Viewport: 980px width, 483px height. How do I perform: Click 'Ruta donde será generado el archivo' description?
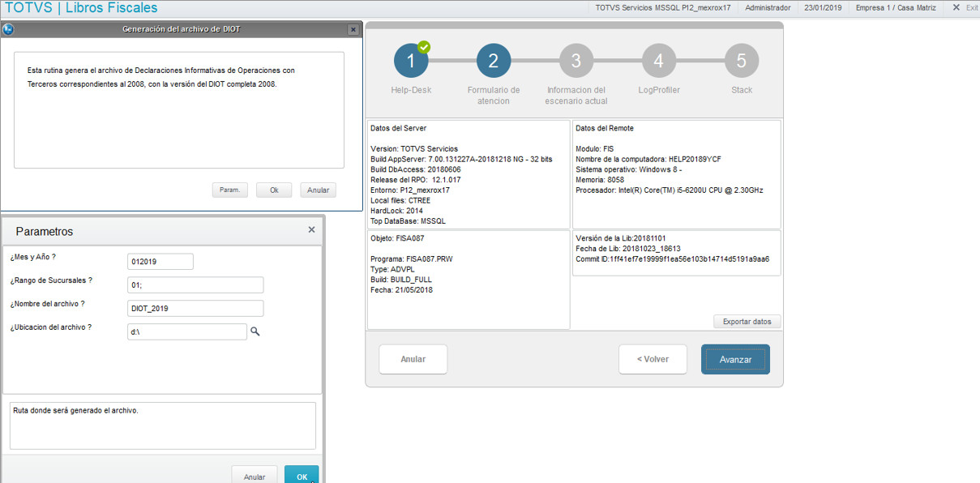(76, 411)
